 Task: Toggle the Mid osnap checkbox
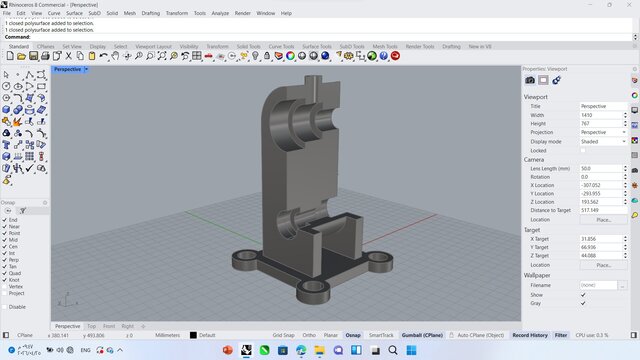(5, 240)
